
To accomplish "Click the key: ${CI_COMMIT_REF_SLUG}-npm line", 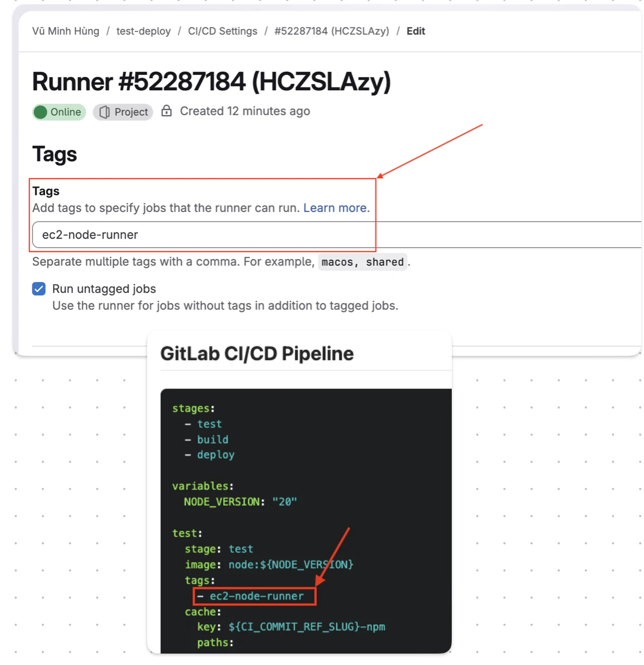I will point(291,627).
